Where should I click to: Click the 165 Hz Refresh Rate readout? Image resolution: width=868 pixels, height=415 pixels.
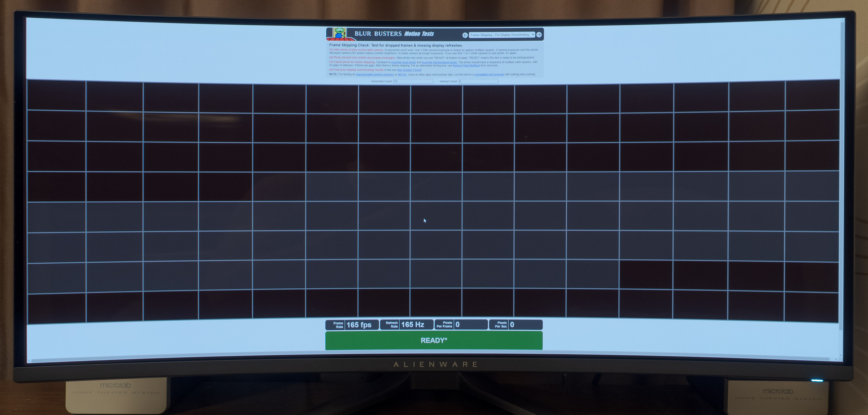[x=412, y=324]
